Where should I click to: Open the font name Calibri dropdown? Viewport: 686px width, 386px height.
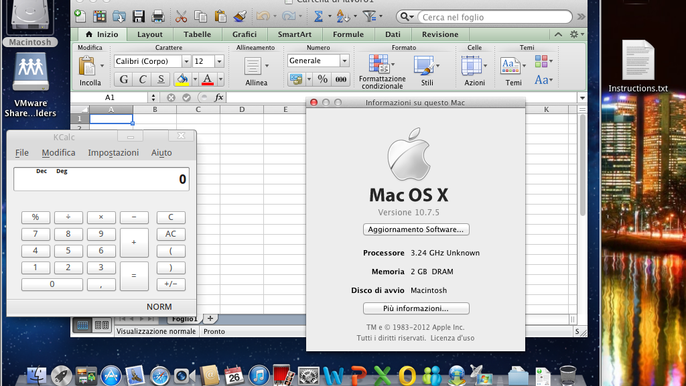(186, 61)
